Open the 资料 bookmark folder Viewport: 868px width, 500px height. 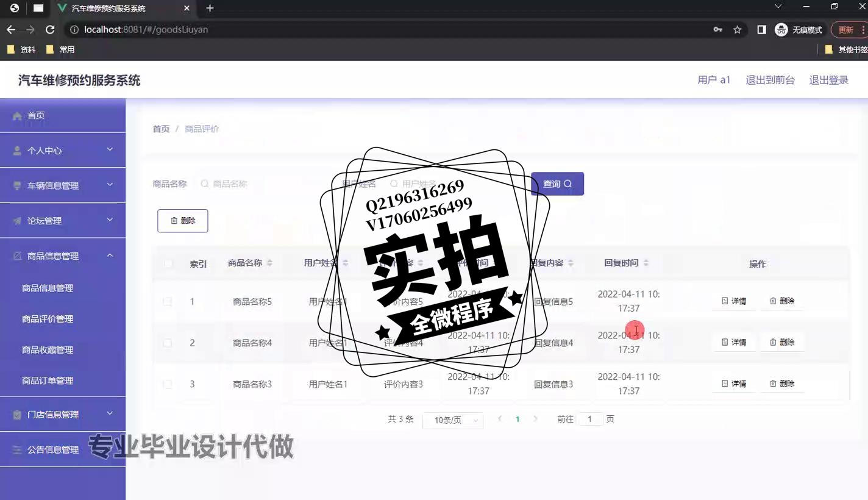[x=21, y=49]
